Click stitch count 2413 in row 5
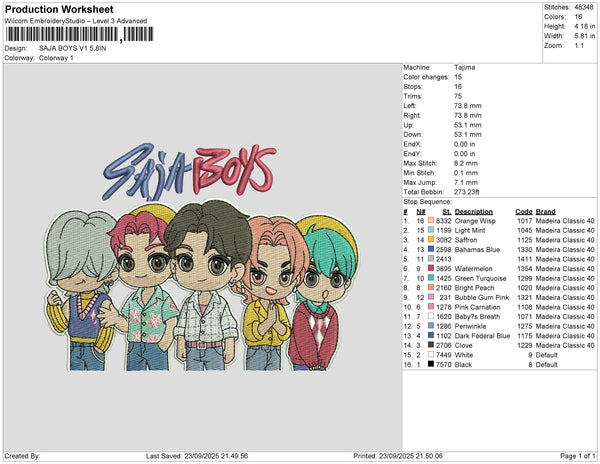 [x=444, y=259]
